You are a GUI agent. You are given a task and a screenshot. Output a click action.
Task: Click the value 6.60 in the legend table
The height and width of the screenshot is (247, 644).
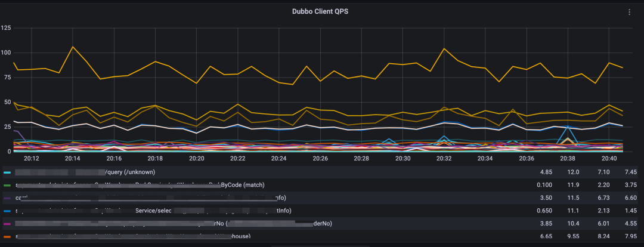630,197
